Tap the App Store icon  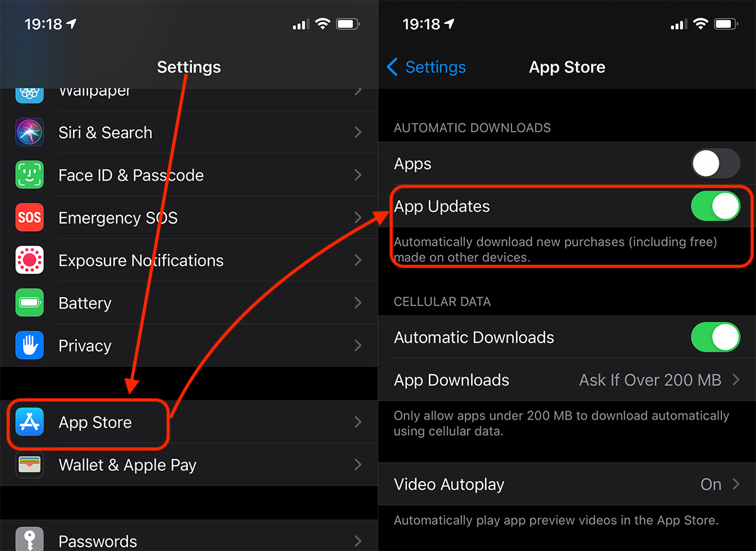pos(30,422)
